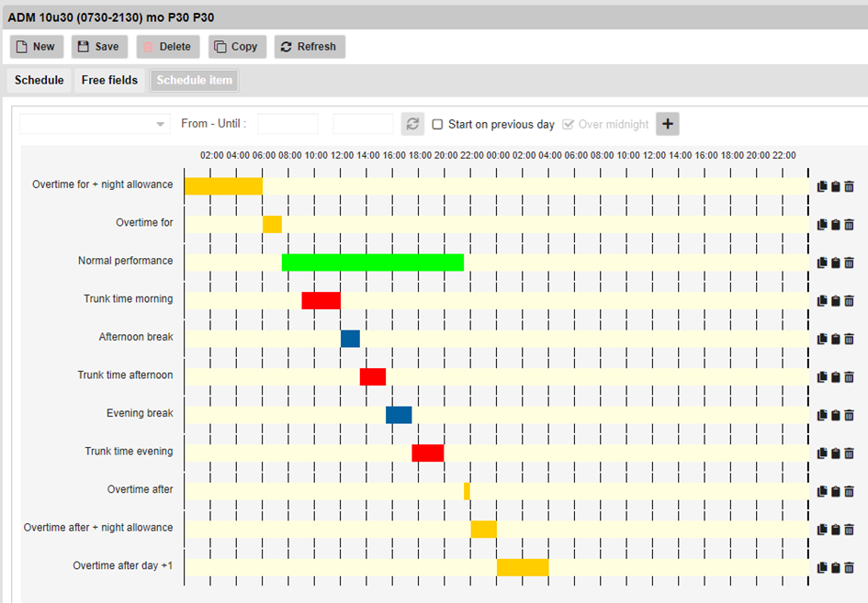
Task: Select the green Normal performance bar
Action: (x=373, y=262)
